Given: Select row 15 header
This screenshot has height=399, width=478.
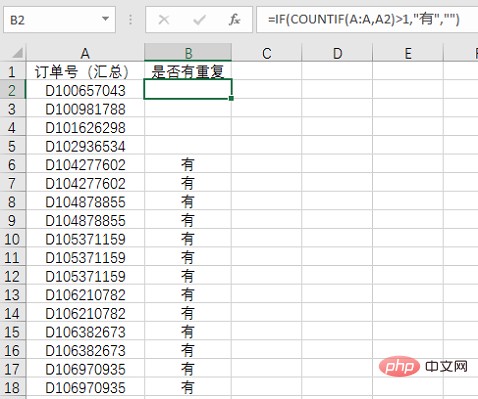Looking at the screenshot, I should pos(12,332).
